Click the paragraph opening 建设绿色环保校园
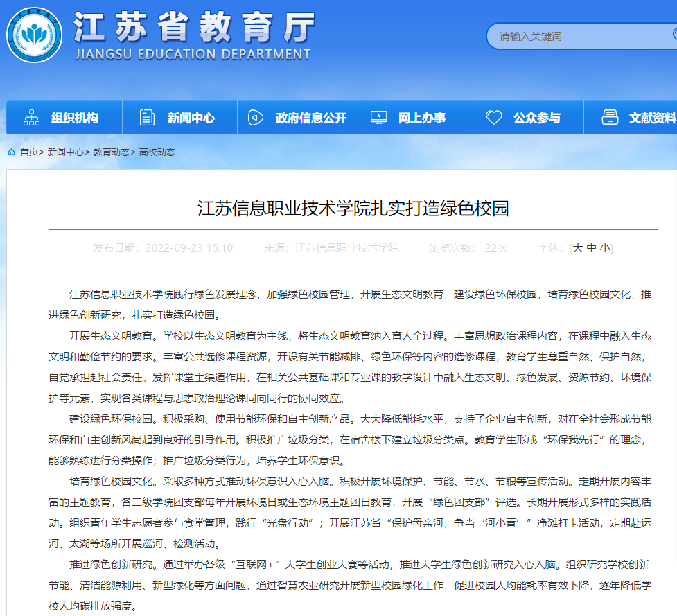The image size is (677, 616). tap(350, 439)
